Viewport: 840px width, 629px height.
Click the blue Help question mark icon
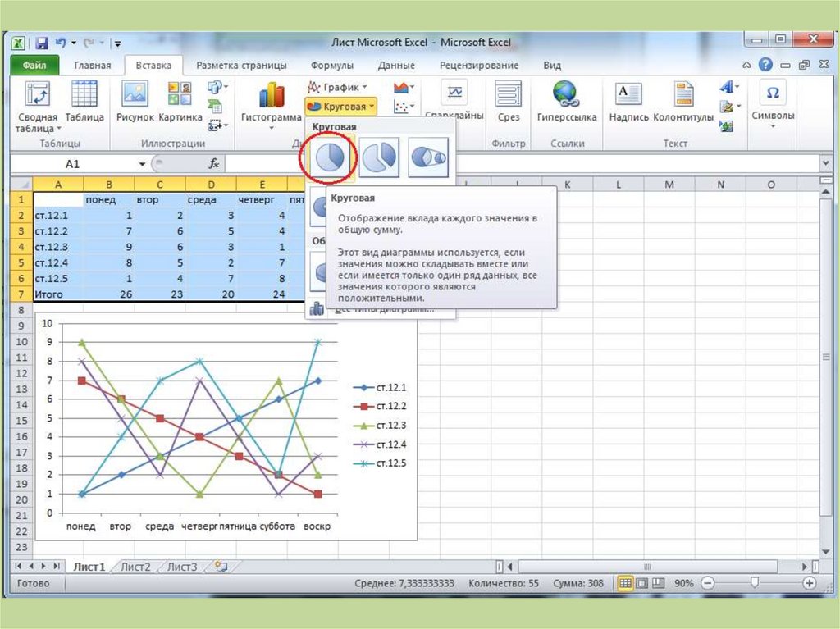[765, 66]
